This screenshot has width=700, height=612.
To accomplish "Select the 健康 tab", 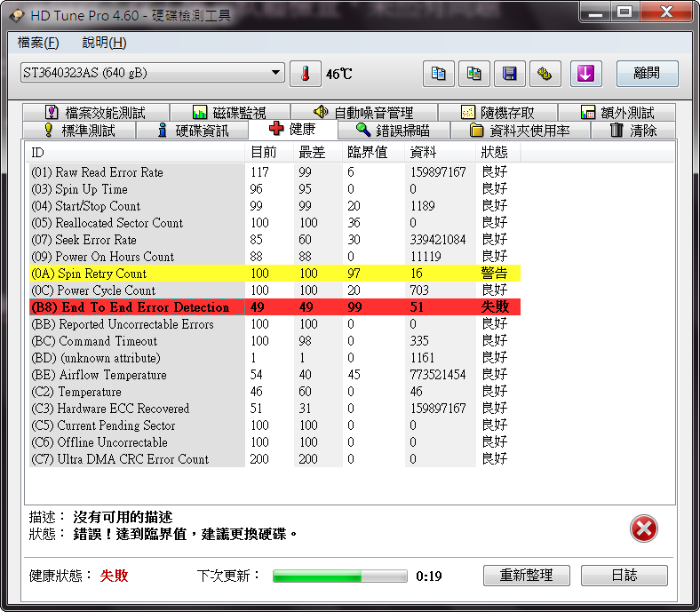I will (x=293, y=129).
